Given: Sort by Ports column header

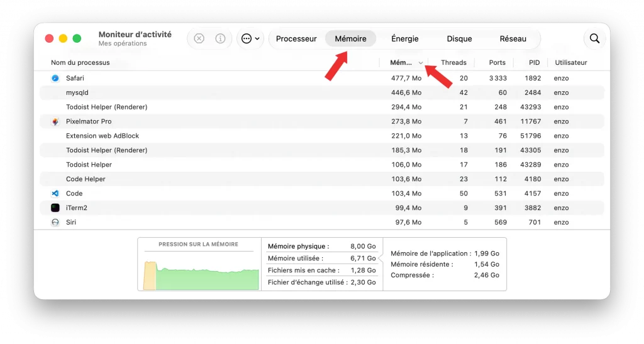Looking at the screenshot, I should (497, 62).
